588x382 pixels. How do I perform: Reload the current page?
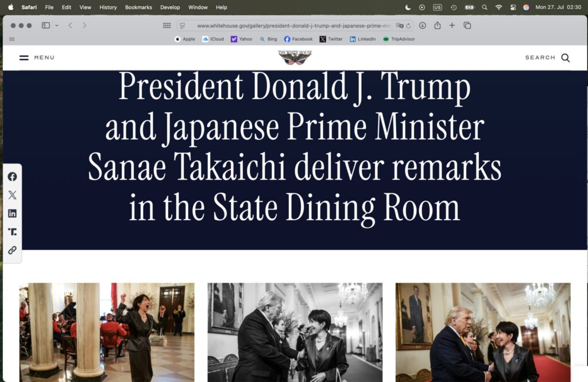point(408,25)
